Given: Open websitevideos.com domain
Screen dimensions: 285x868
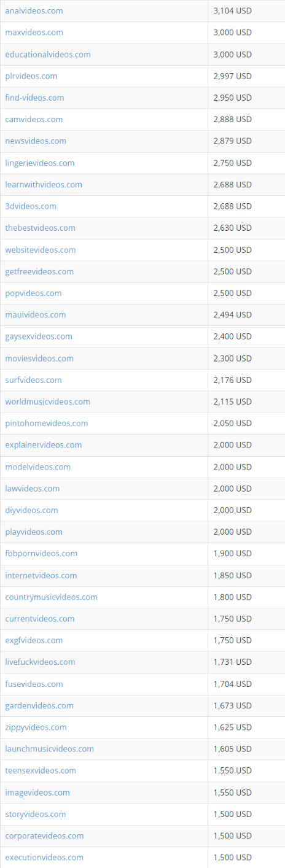Looking at the screenshot, I should tap(41, 250).
